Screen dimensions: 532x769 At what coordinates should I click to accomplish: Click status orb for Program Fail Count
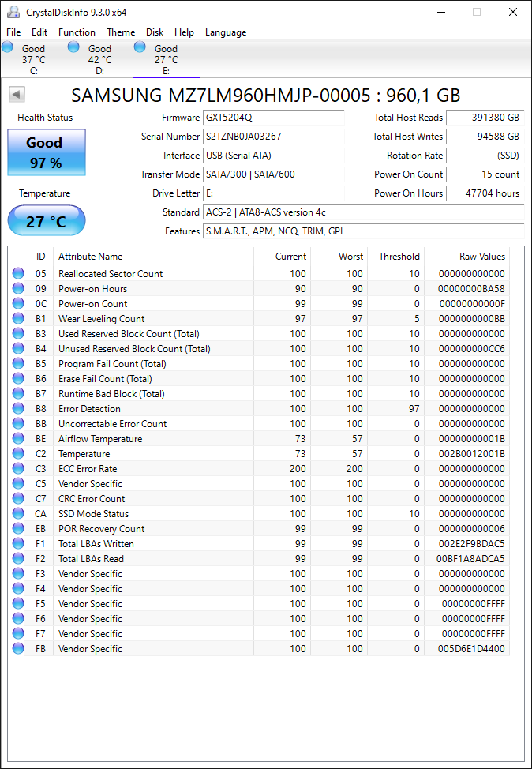(x=18, y=363)
